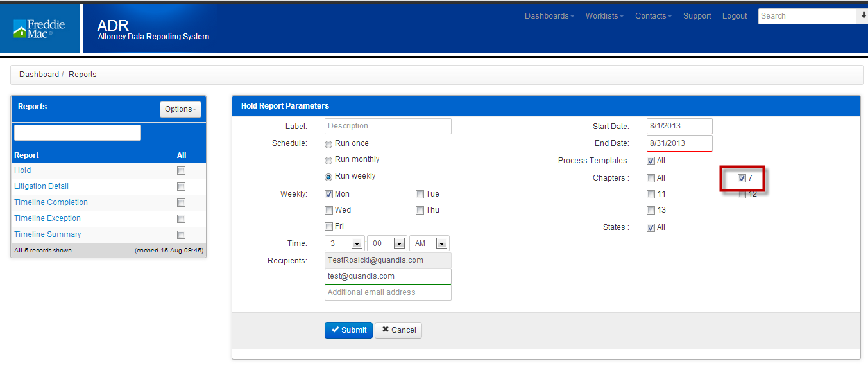This screenshot has height=370, width=868.
Task: Click the Cancel button
Action: [x=398, y=330]
